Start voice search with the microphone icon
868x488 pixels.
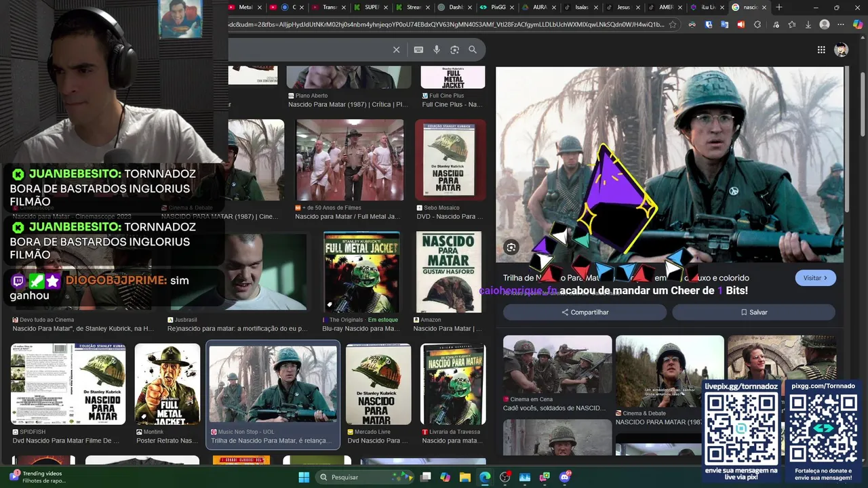(437, 49)
